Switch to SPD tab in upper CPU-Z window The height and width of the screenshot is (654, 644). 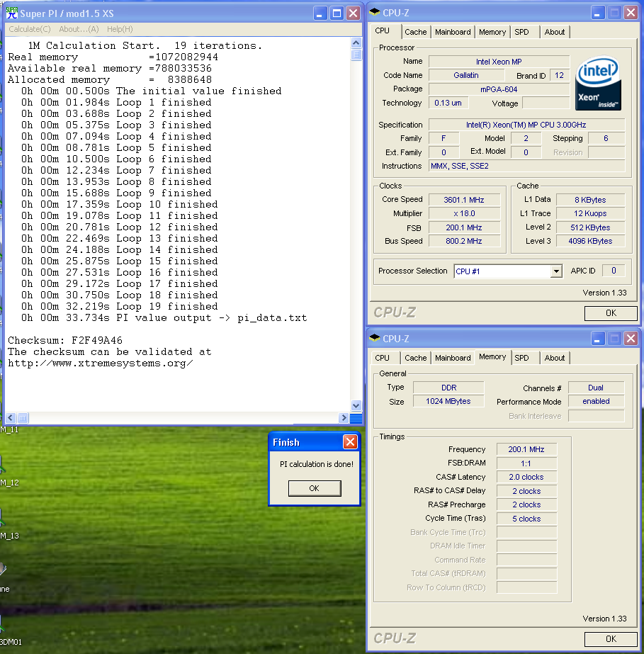pos(521,32)
